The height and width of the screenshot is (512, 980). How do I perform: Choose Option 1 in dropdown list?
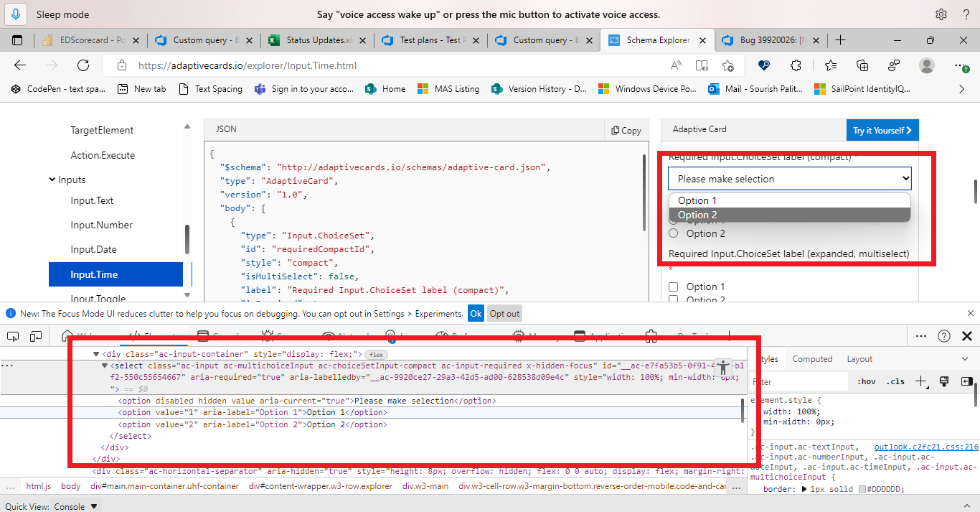pos(789,200)
